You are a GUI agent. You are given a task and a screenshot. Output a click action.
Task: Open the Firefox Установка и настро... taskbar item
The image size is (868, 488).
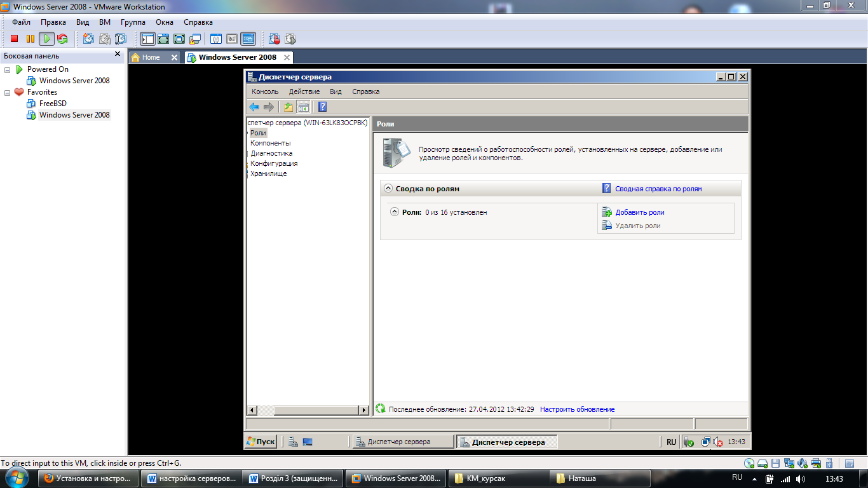pyautogui.click(x=88, y=478)
